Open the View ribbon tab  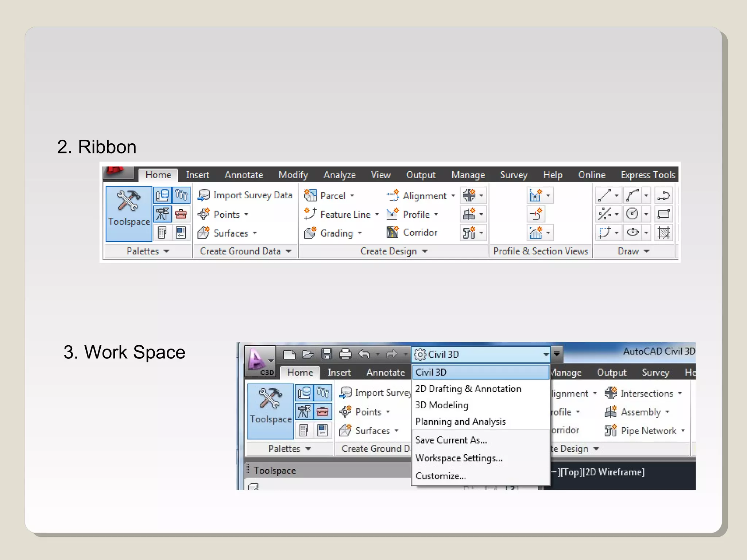click(380, 175)
